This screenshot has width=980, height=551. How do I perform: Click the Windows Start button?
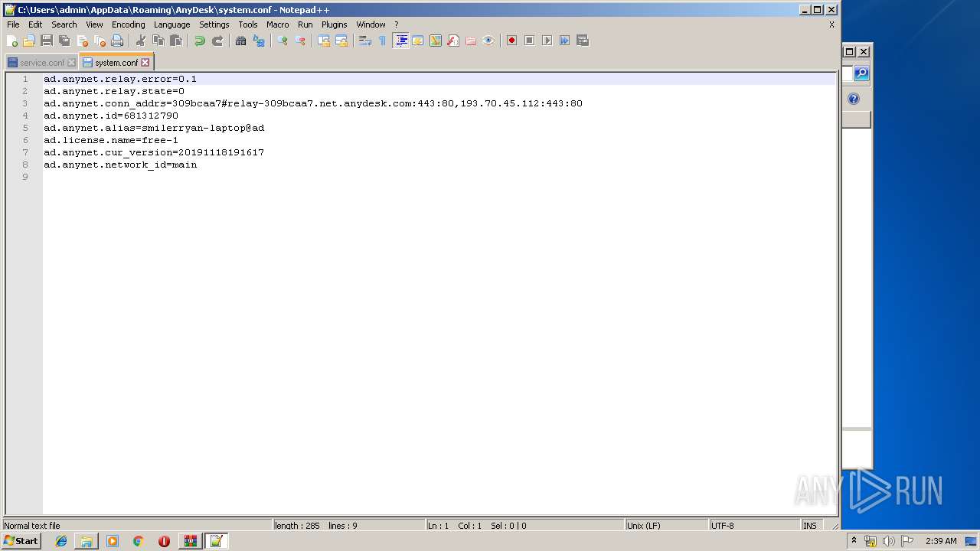point(21,541)
